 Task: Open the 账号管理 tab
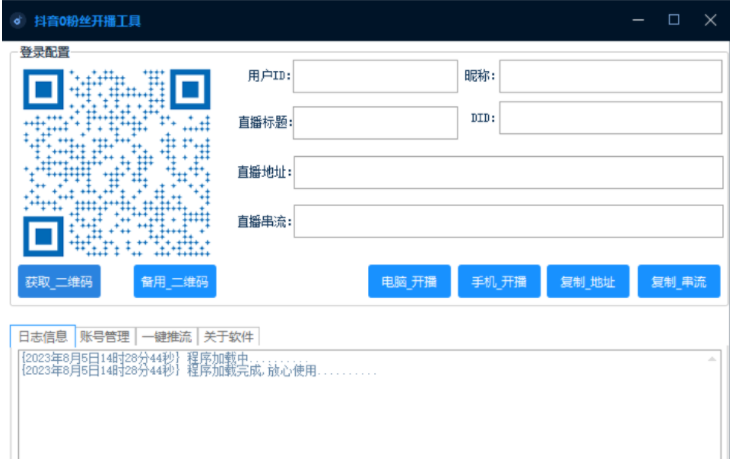pyautogui.click(x=105, y=336)
